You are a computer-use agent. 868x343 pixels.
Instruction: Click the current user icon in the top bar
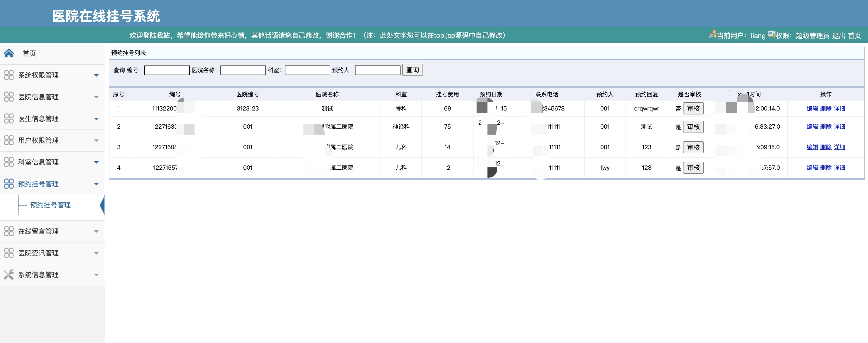point(712,34)
